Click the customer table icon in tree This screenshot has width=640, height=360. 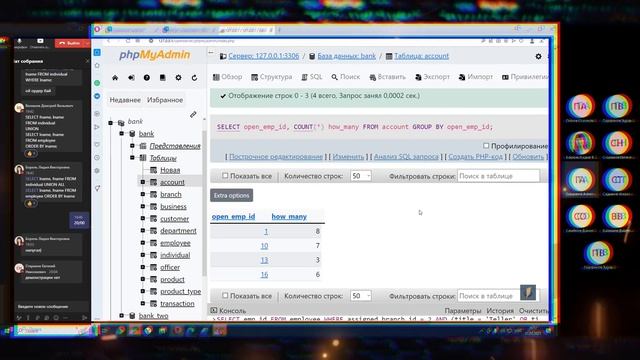tap(153, 219)
